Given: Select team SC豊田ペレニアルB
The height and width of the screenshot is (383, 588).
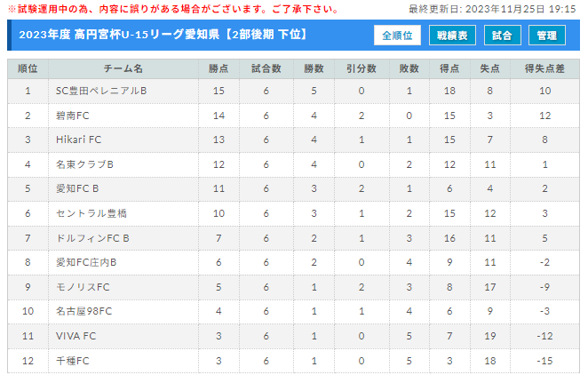Looking at the screenshot, I should [101, 91].
